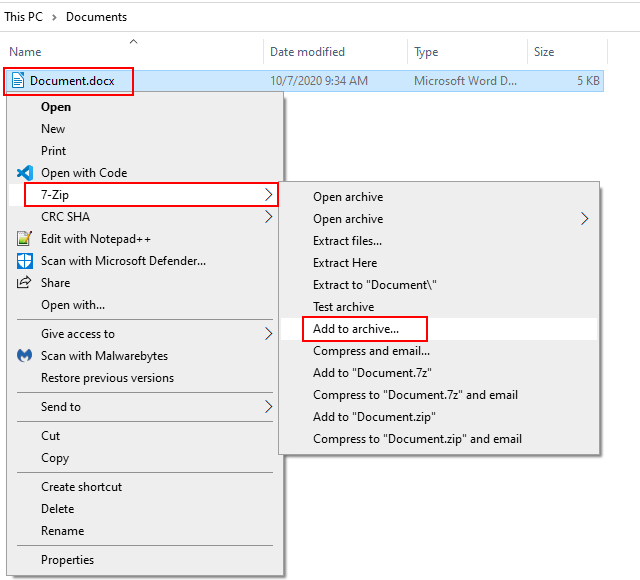Click the Share icon in context menu
This screenshot has height=580, width=640.
click(x=25, y=283)
